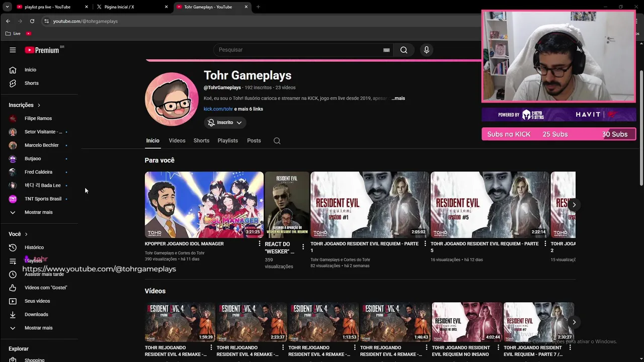Close the Tohr Gameplays browser tab

pyautogui.click(x=246, y=7)
